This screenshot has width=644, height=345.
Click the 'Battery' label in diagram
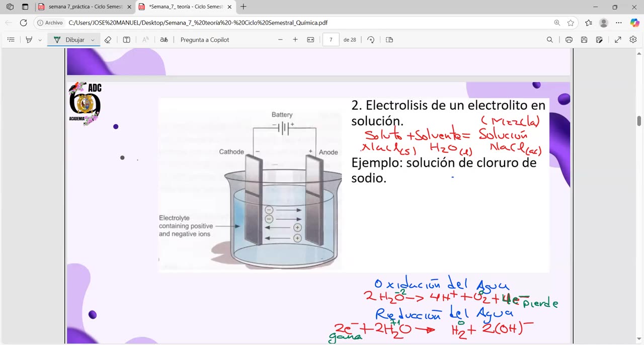click(282, 115)
